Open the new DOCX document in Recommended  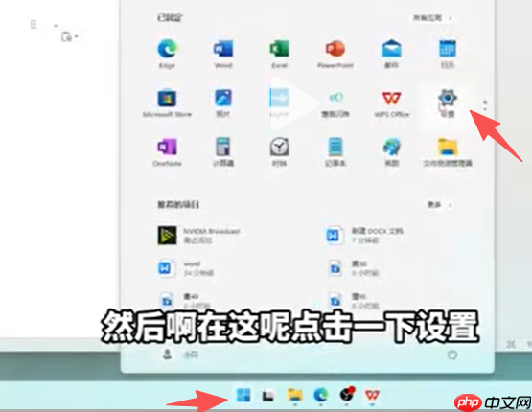pos(365,236)
